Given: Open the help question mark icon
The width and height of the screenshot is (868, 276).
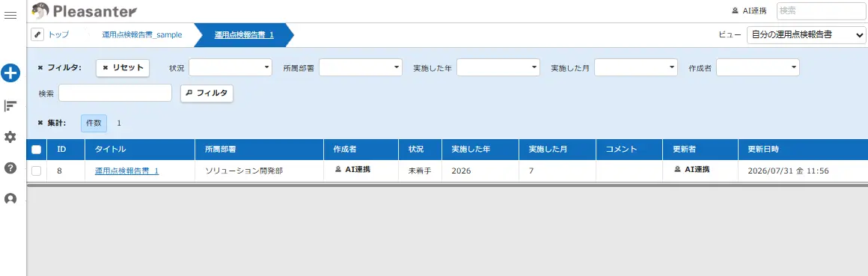Looking at the screenshot, I should 10,168.
